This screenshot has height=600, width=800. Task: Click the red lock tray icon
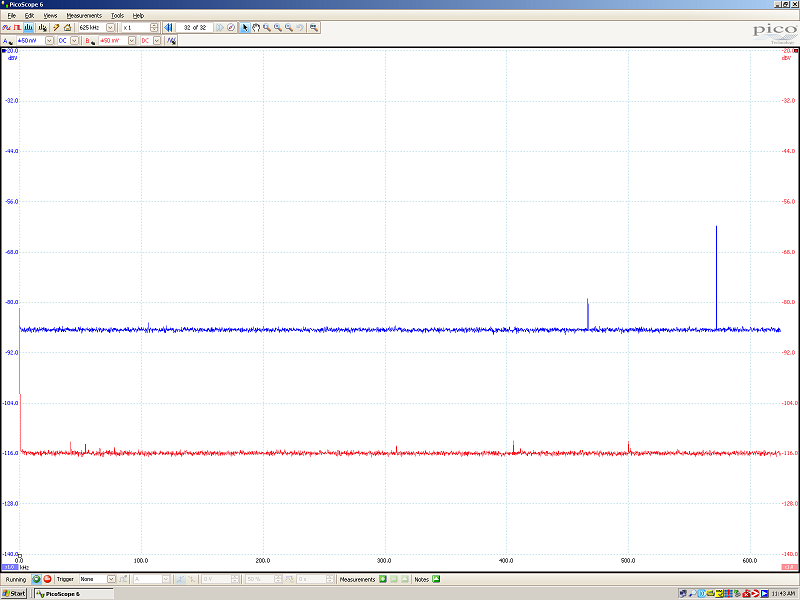coord(746,593)
